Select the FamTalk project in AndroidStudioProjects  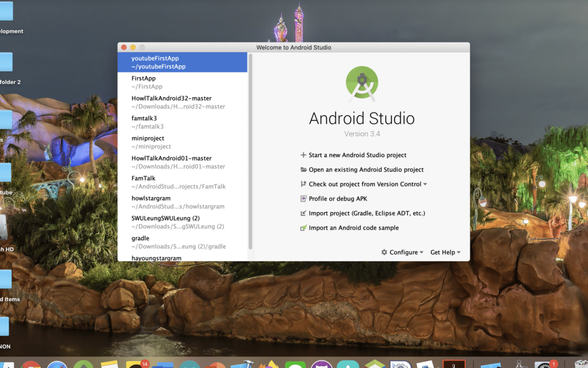[x=182, y=182]
